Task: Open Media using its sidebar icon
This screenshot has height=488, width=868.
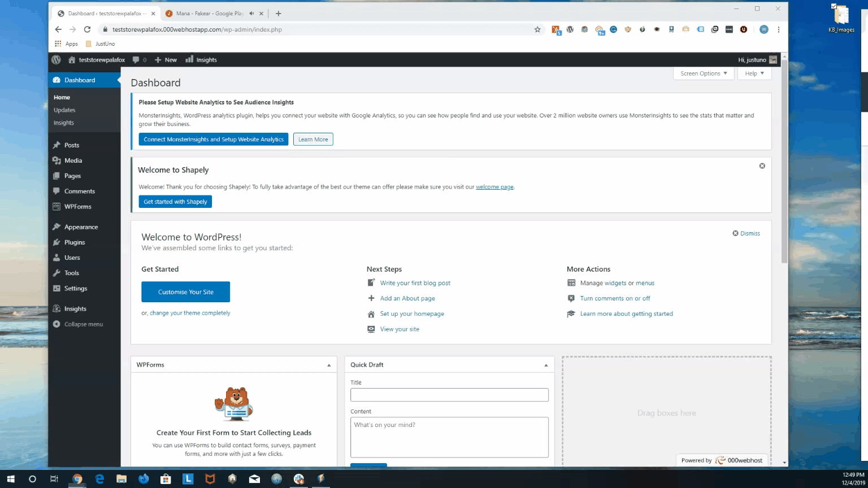Action: [x=57, y=160]
